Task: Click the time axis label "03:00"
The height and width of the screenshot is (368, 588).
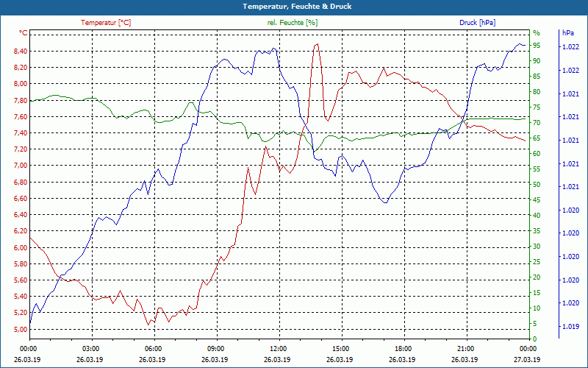Action: pyautogui.click(x=90, y=348)
